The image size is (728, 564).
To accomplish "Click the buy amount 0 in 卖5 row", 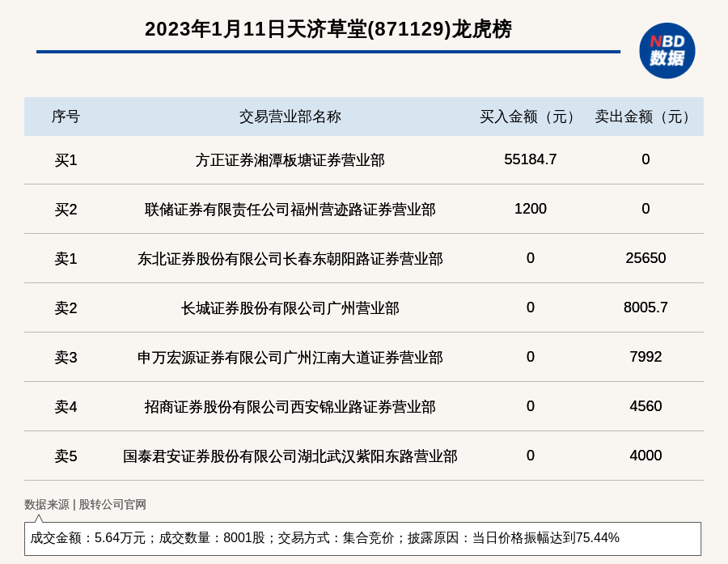I will pyautogui.click(x=530, y=456).
